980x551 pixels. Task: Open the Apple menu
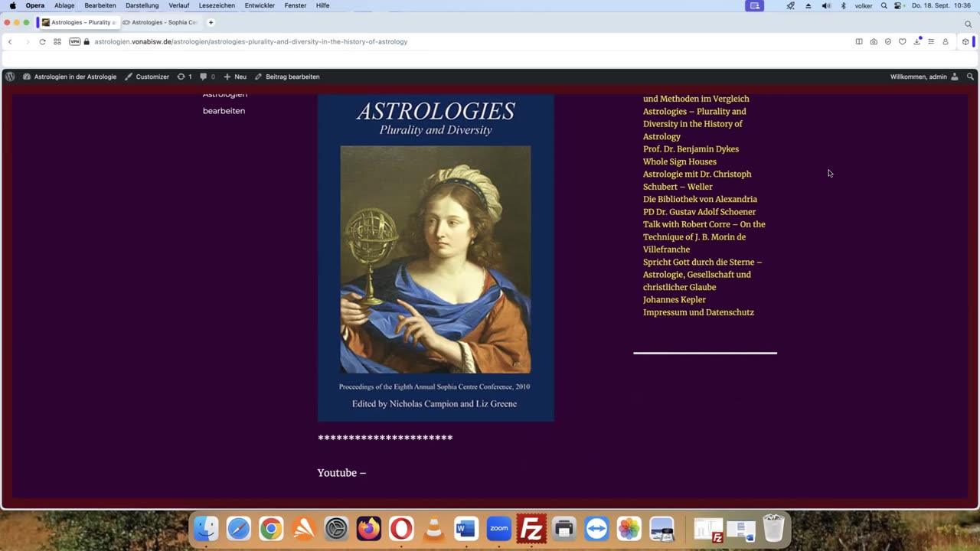(x=12, y=5)
